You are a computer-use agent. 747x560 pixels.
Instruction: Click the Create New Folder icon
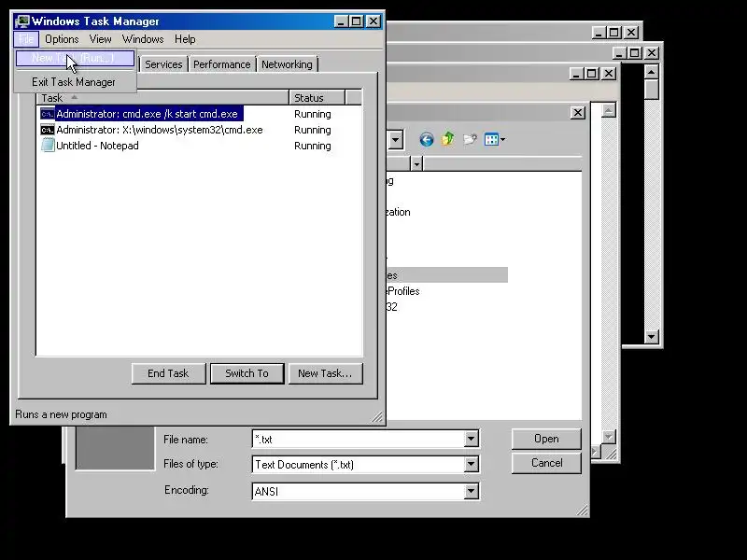pos(470,139)
